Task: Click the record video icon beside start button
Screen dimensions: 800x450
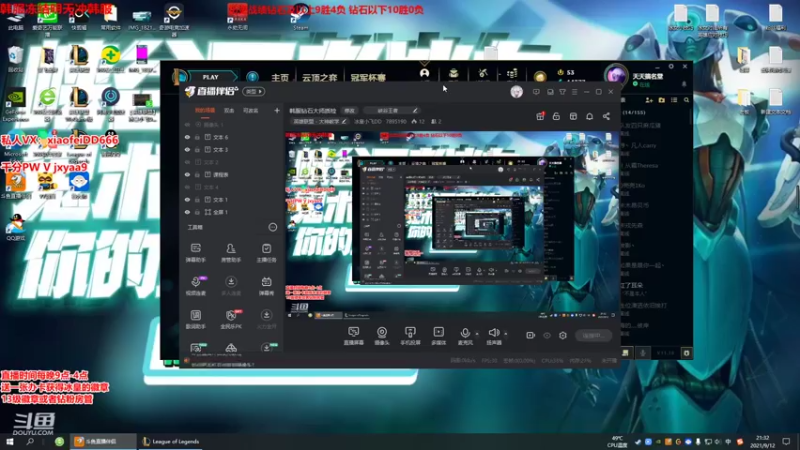Action: click(x=531, y=335)
